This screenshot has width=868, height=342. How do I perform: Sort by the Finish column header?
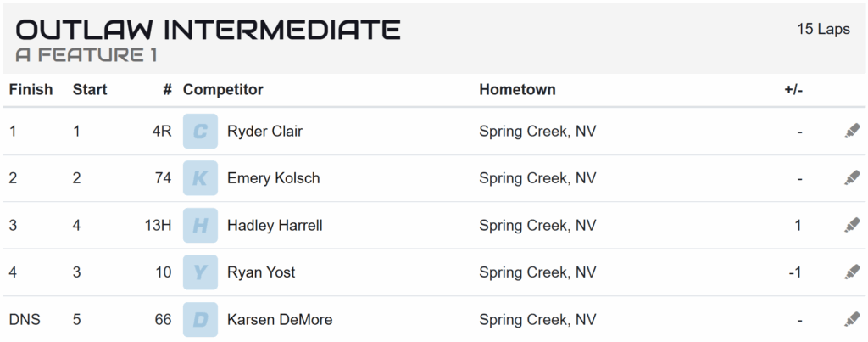pos(31,89)
